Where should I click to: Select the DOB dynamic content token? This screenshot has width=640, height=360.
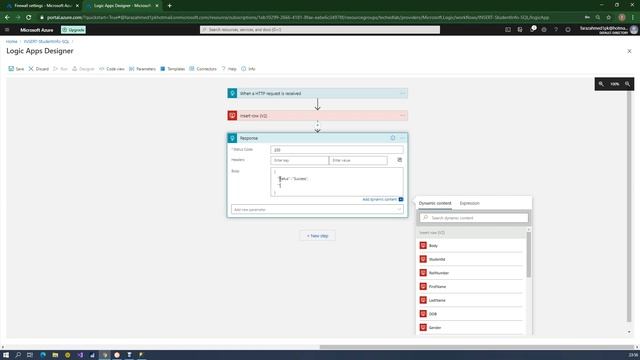tap(471, 314)
